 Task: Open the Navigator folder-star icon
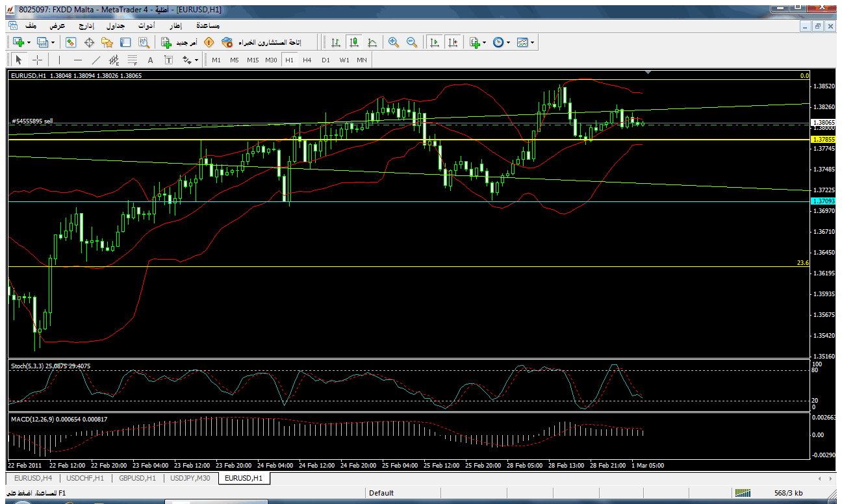click(107, 42)
